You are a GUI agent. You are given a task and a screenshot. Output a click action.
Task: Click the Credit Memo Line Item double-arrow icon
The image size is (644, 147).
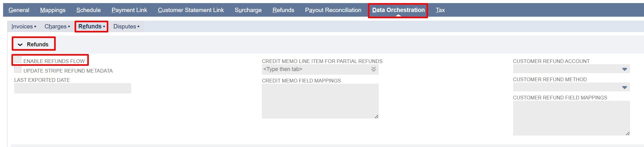point(374,69)
